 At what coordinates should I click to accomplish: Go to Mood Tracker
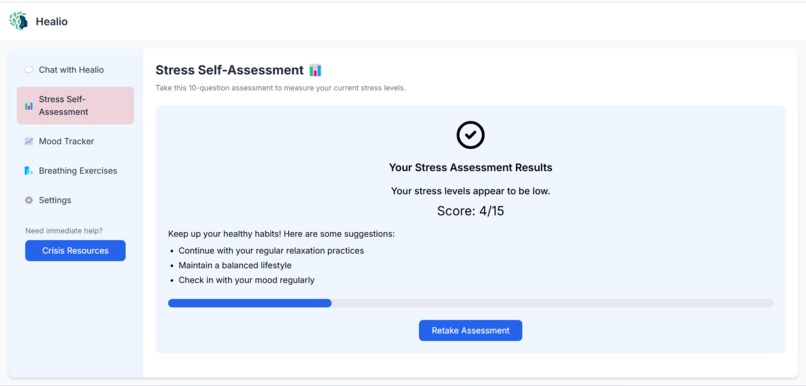point(76,141)
